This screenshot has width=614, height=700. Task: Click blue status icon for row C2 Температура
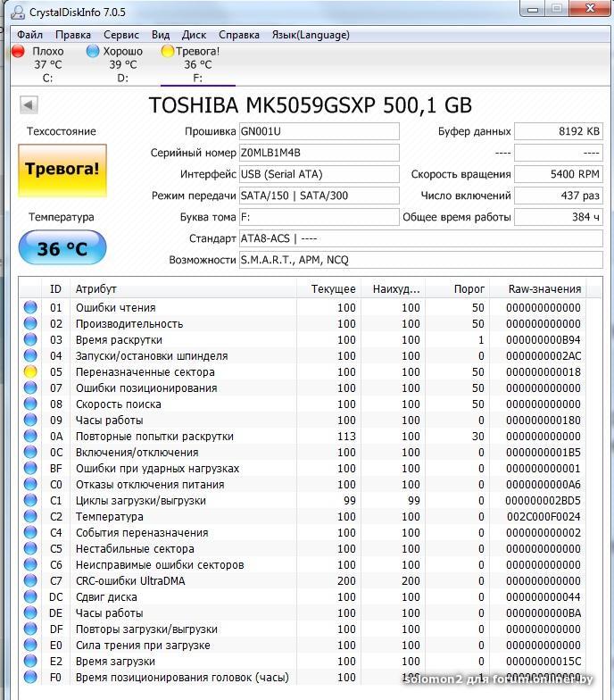(30, 516)
